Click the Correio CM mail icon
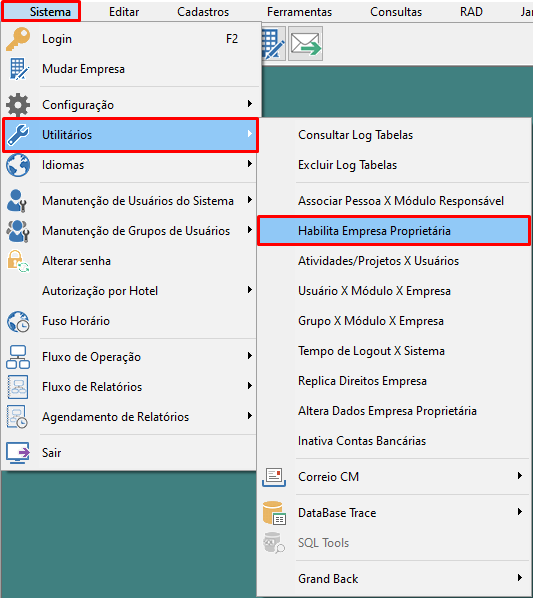Screen dimensions: 533x598 (274, 477)
